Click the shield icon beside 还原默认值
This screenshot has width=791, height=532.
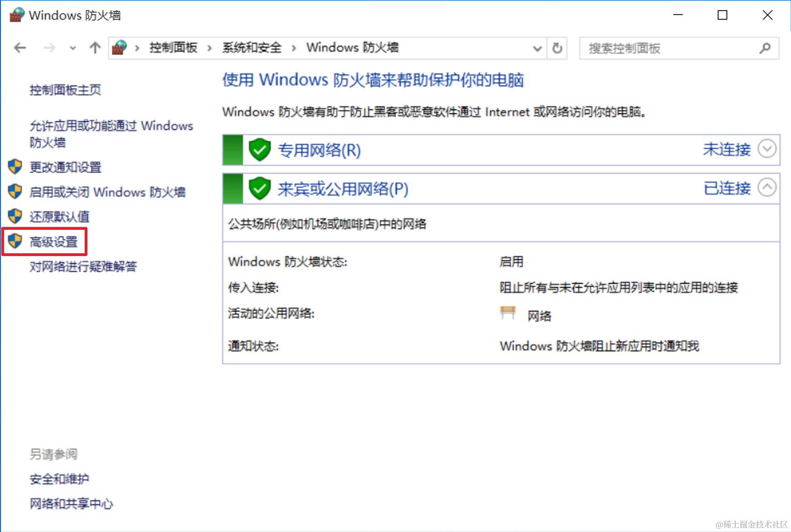coord(15,216)
